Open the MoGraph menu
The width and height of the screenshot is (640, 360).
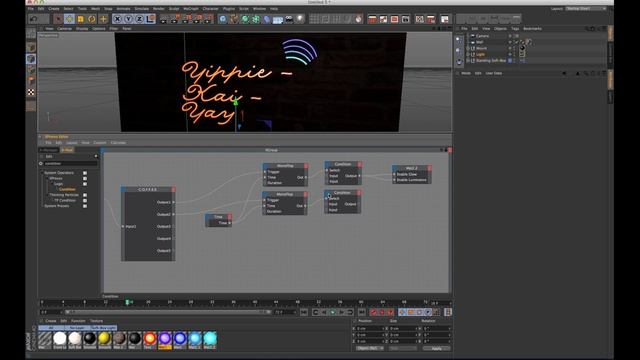(x=191, y=9)
